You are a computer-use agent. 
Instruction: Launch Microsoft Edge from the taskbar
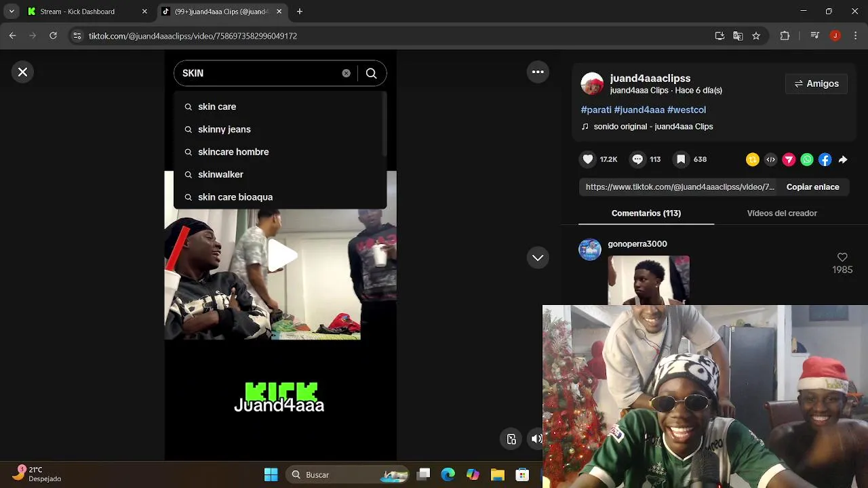click(x=448, y=474)
